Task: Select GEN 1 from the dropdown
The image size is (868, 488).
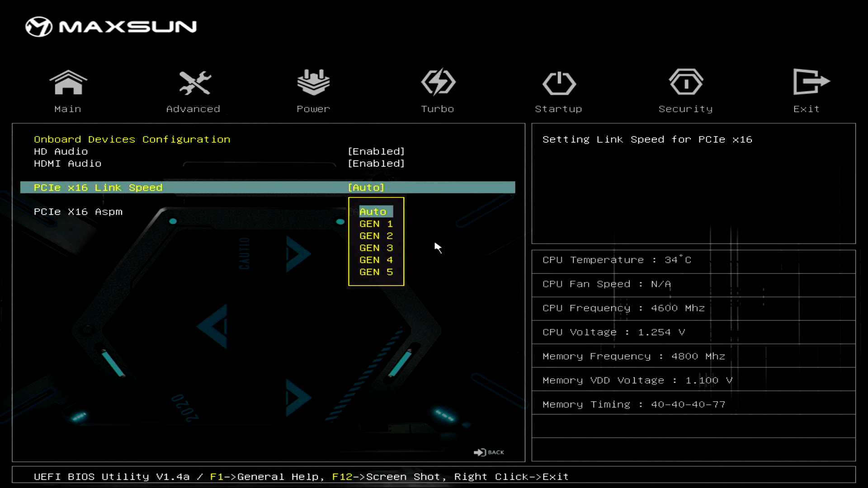Action: [376, 224]
